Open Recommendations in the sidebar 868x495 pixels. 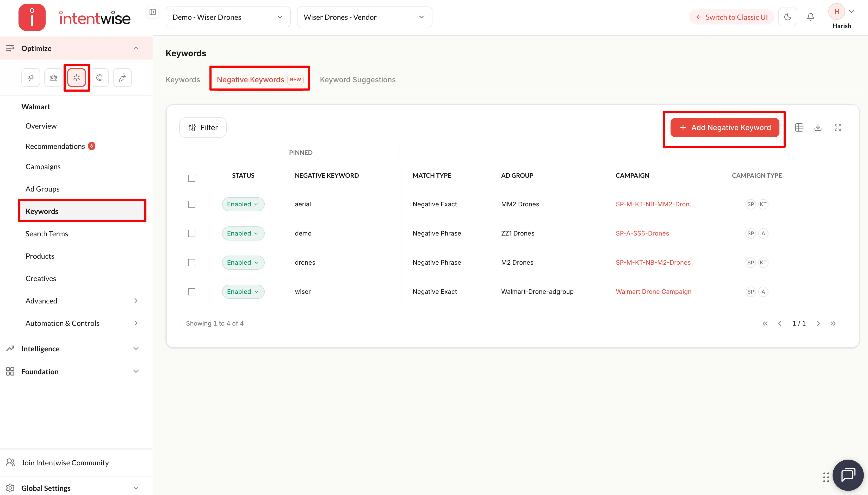pyautogui.click(x=55, y=146)
